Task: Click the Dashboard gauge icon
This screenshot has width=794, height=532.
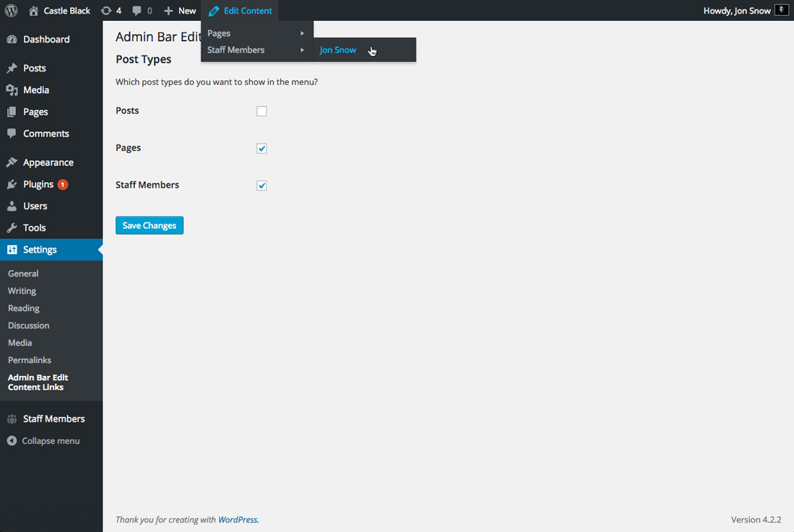Action: click(12, 40)
